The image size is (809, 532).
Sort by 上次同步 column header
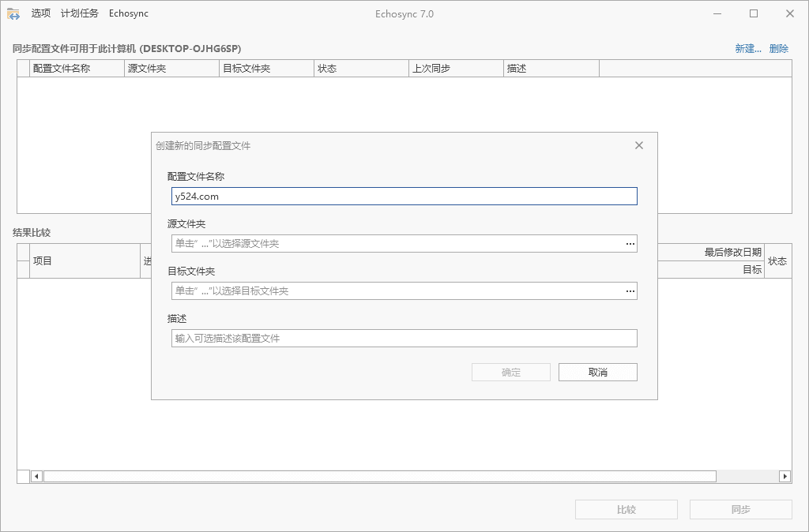(x=456, y=69)
